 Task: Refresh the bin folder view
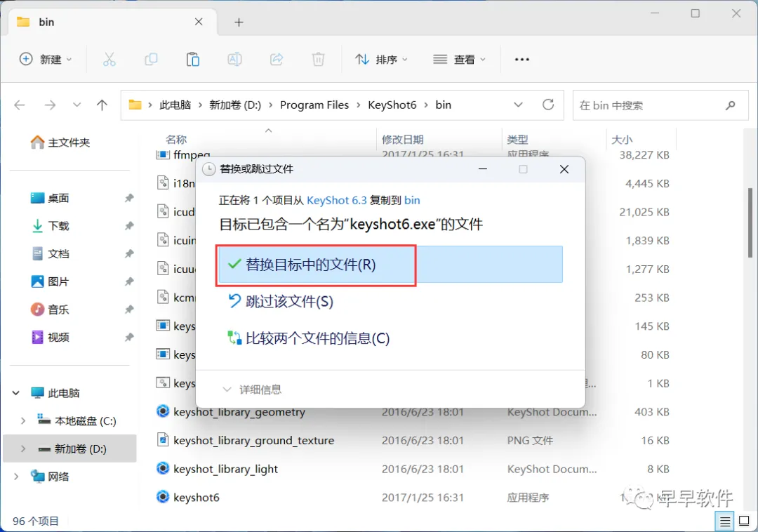click(548, 105)
